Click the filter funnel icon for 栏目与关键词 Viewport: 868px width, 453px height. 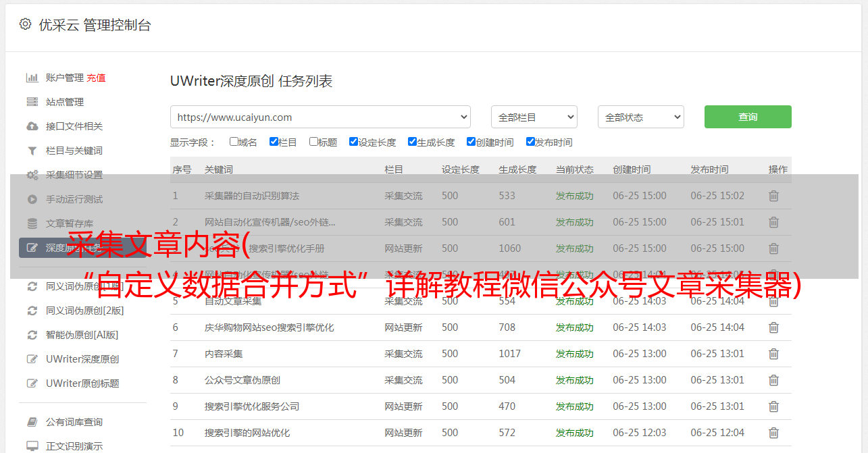(32, 151)
